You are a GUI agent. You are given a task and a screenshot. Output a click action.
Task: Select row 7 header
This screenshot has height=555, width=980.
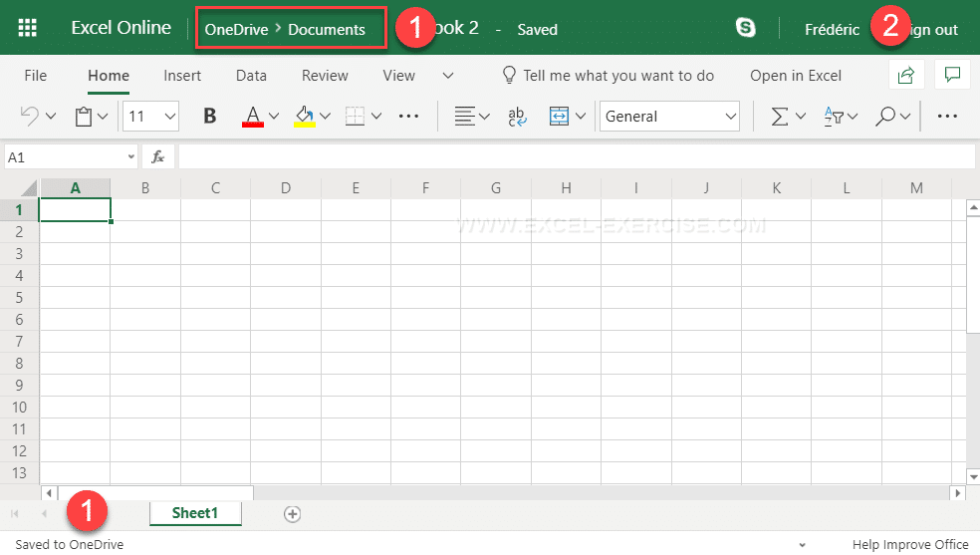click(x=19, y=341)
